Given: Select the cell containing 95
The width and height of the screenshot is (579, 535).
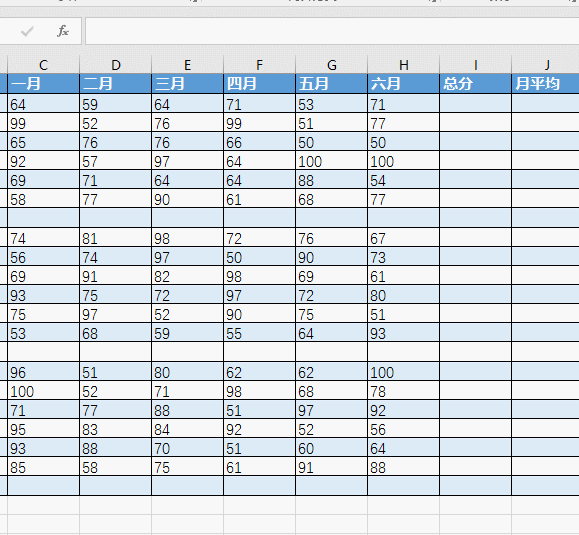Looking at the screenshot, I should [x=44, y=429].
